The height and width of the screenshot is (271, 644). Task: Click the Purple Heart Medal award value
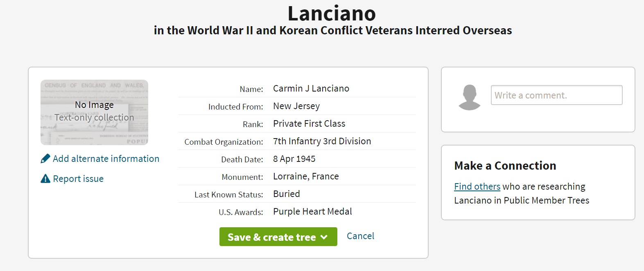coord(312,211)
